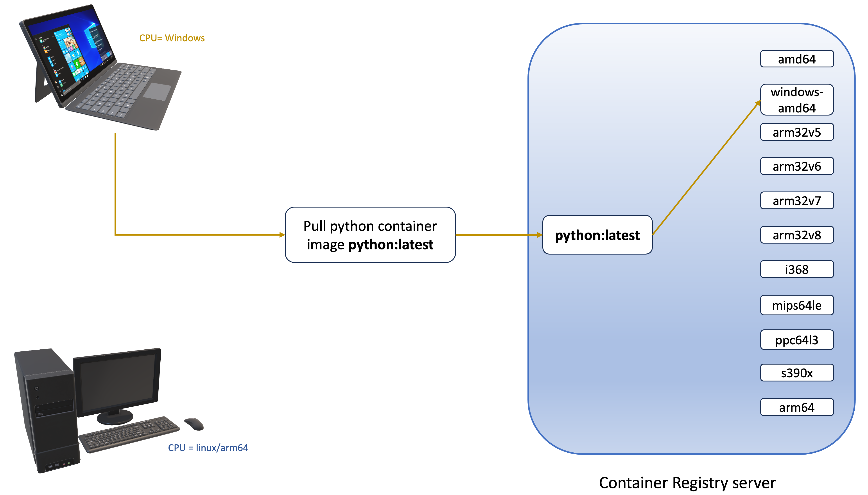Click the python:latest box in registry
Viewport: 868px width, 495px height.
pos(597,235)
